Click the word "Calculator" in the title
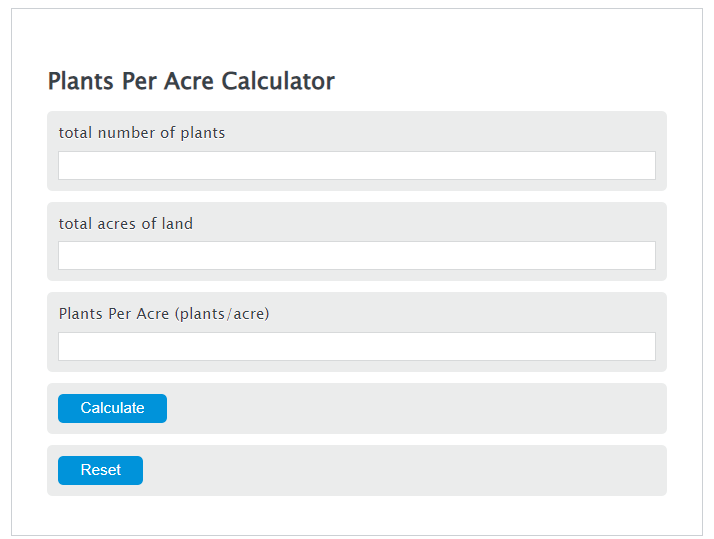Viewport: 714px width, 539px height. tap(278, 81)
